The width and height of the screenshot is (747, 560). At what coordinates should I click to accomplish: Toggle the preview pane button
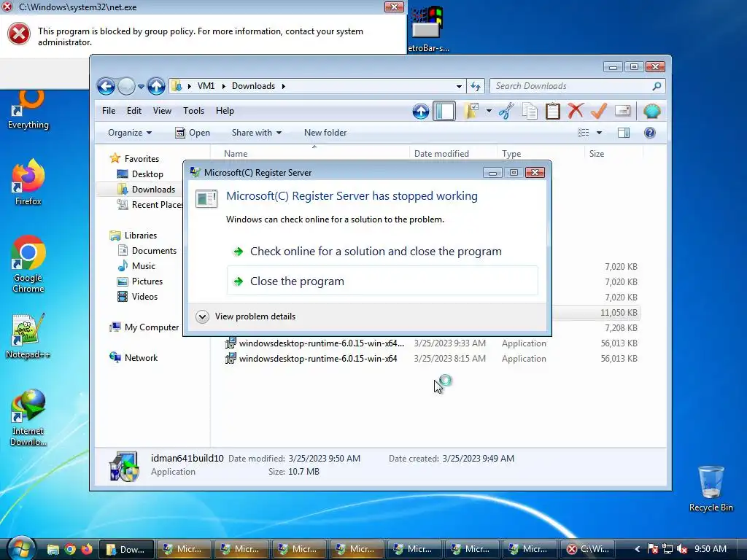(x=624, y=133)
